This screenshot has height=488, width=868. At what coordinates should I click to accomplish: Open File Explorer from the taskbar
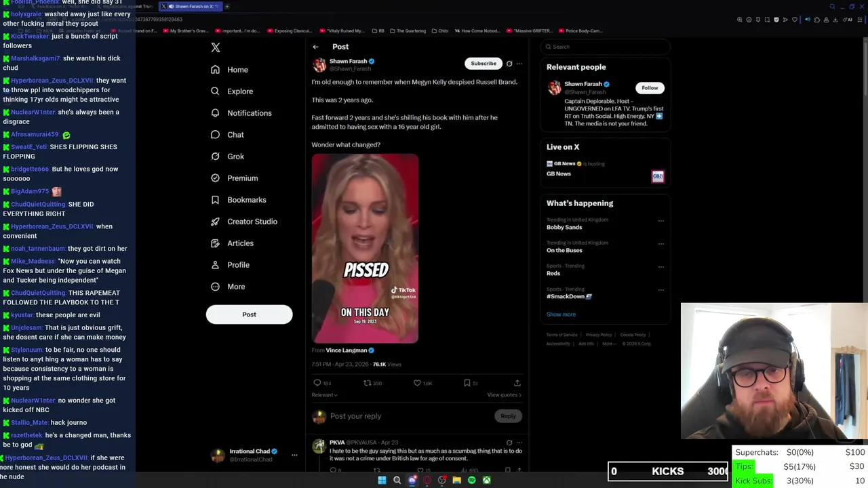click(x=456, y=481)
